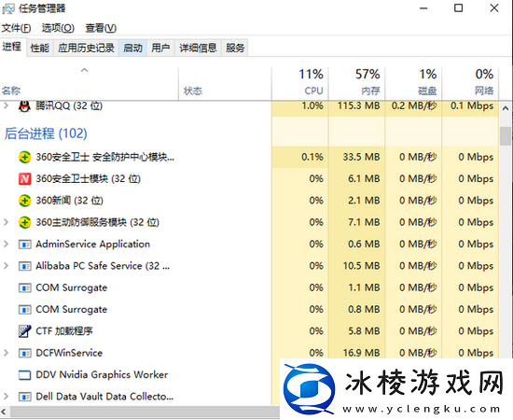The height and width of the screenshot is (420, 513).
Task: Click the Alibaba PC Safe Service icon
Action: tap(24, 266)
